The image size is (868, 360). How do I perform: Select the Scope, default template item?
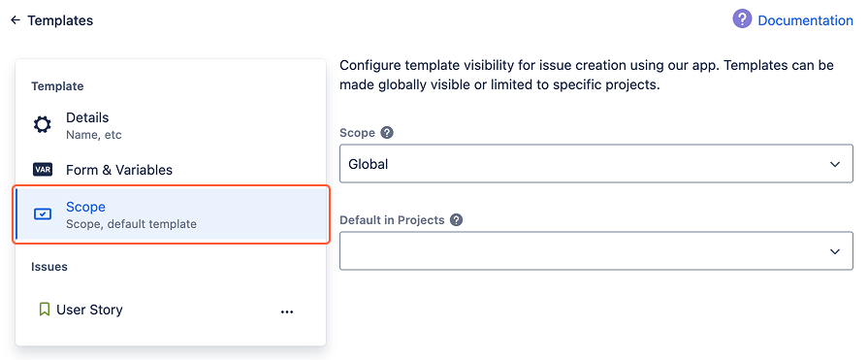click(171, 214)
